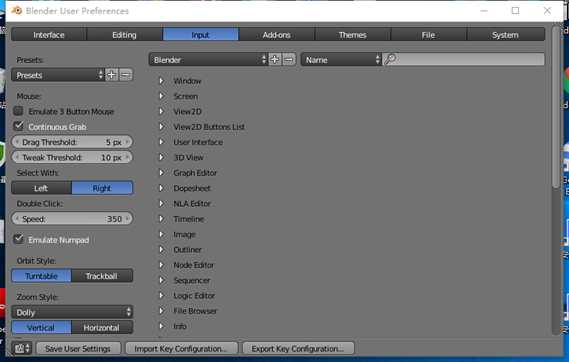Expand the View2D Buttons List section
Image resolution: width=569 pixels, height=362 pixels.
161,127
